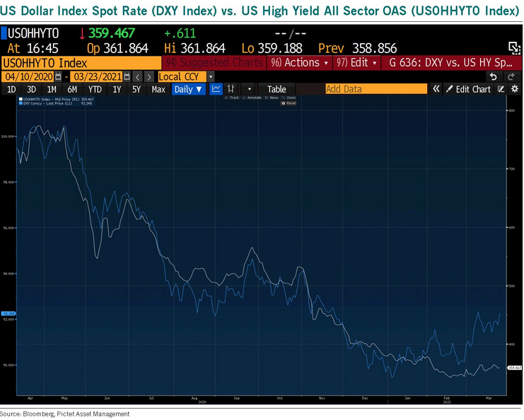
Task: Select the 1M time range
Action: [x=52, y=89]
